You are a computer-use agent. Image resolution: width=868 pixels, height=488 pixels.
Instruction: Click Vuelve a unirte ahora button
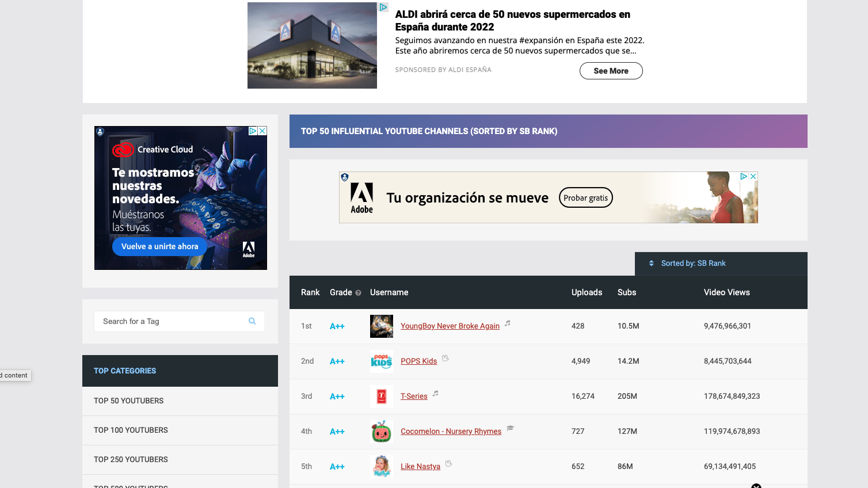click(x=159, y=246)
